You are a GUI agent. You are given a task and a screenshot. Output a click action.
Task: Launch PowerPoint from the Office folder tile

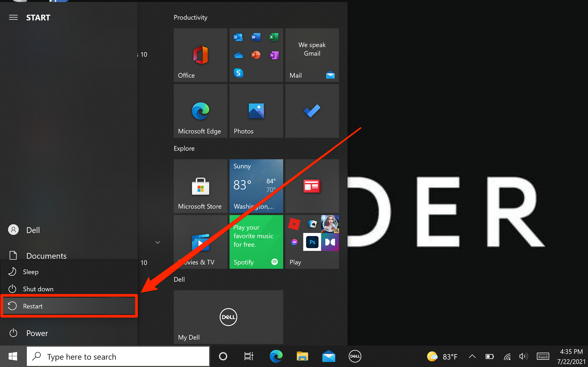click(x=256, y=55)
